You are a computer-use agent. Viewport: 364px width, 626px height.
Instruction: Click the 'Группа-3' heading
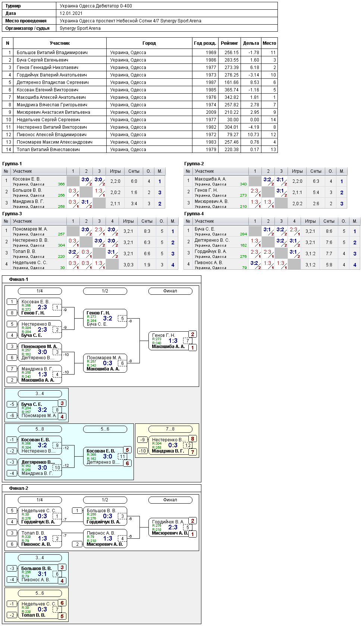click(12, 214)
